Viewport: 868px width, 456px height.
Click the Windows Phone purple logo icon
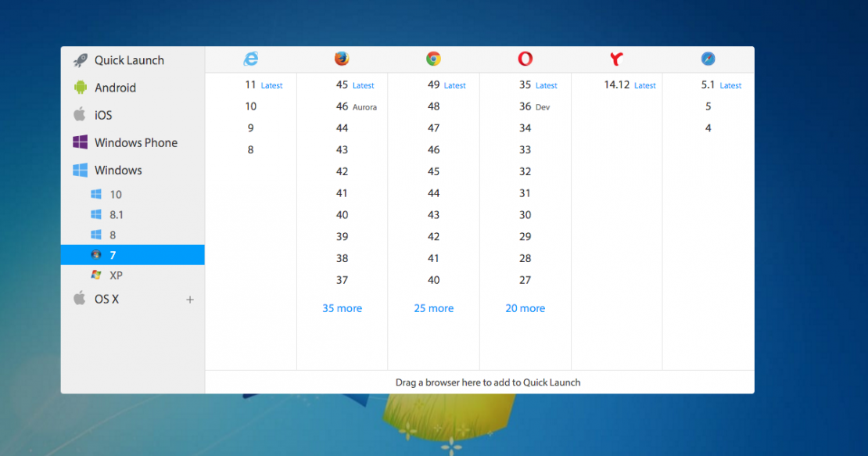pyautogui.click(x=81, y=142)
